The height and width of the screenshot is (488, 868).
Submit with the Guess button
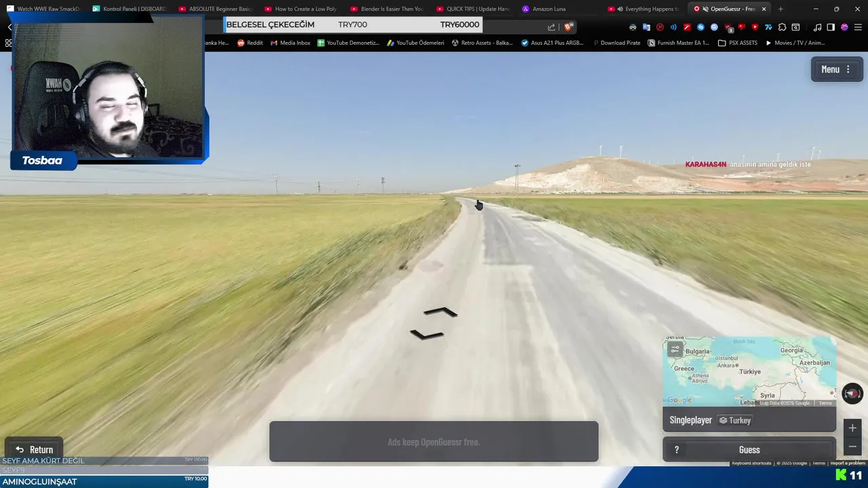[749, 449]
